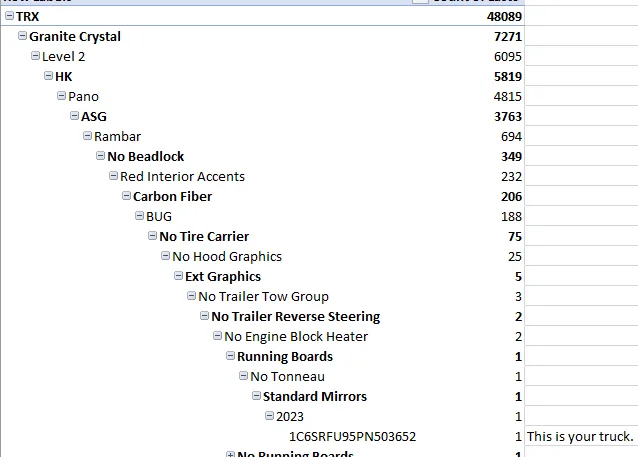Select the count value 694
This screenshot has height=457, width=638.
[511, 137]
